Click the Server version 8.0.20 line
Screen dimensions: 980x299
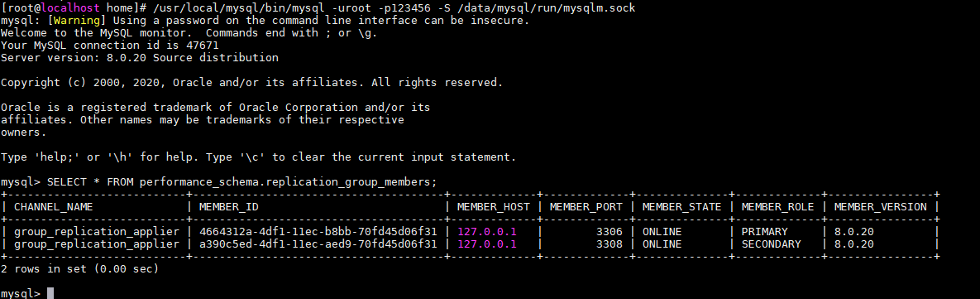click(x=140, y=57)
